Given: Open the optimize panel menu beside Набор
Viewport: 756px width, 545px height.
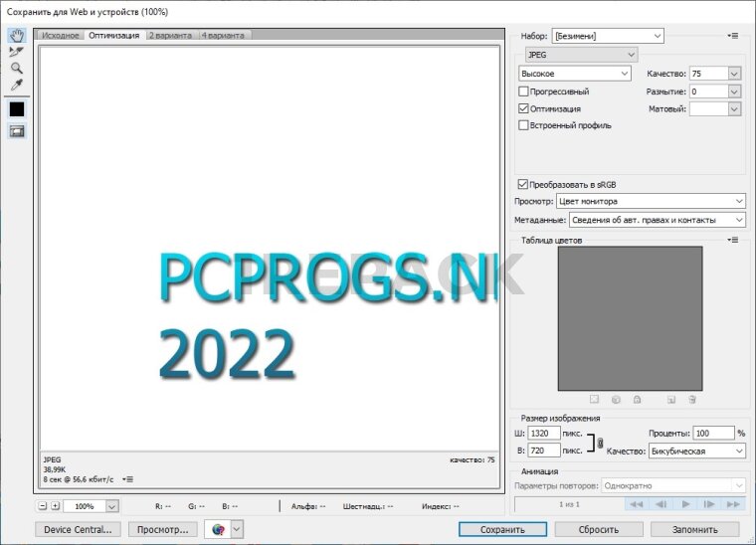Looking at the screenshot, I should coord(733,36).
